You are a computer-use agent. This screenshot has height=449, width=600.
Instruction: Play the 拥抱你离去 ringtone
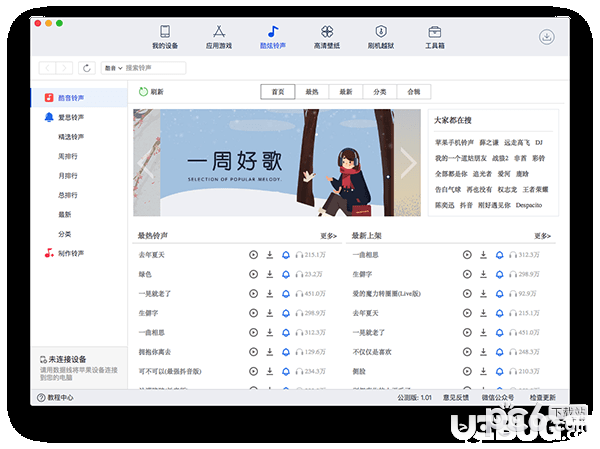point(253,352)
